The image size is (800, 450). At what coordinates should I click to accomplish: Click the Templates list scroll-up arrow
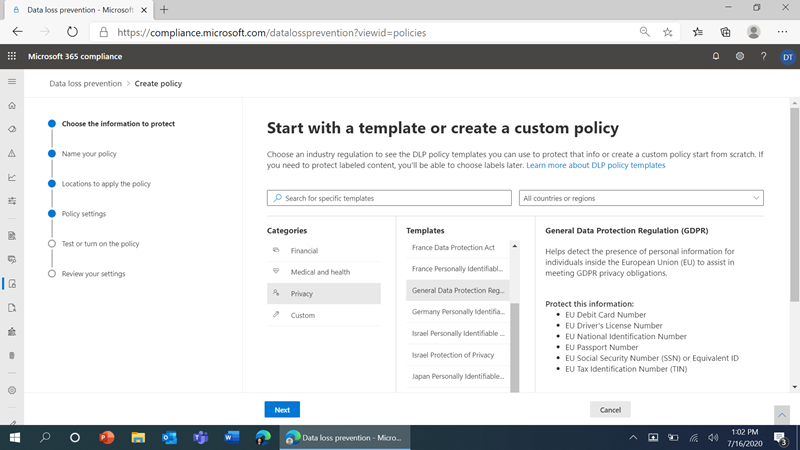514,246
